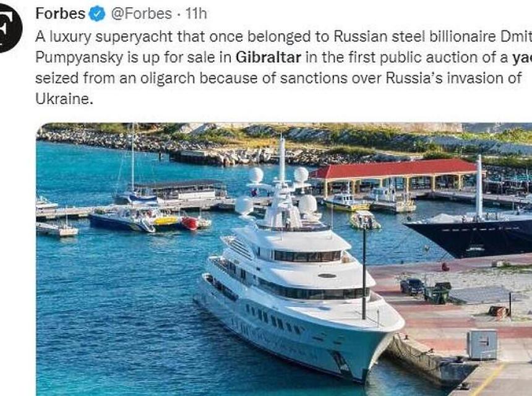The image size is (532, 396).
Task: Click the white radar domes atop the superyacht
Action: point(278,186)
